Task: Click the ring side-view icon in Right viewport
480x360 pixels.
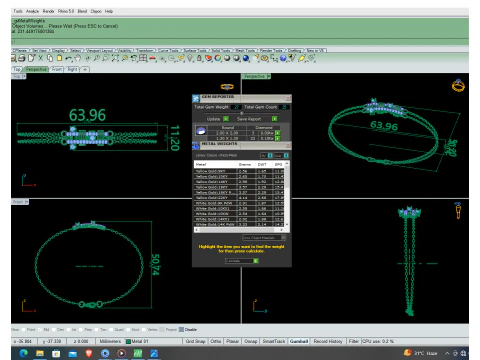Action: point(458,210)
